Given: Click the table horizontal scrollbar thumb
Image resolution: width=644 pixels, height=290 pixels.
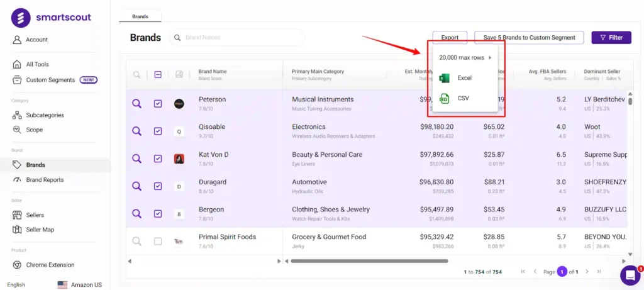Looking at the screenshot, I should tap(369, 261).
